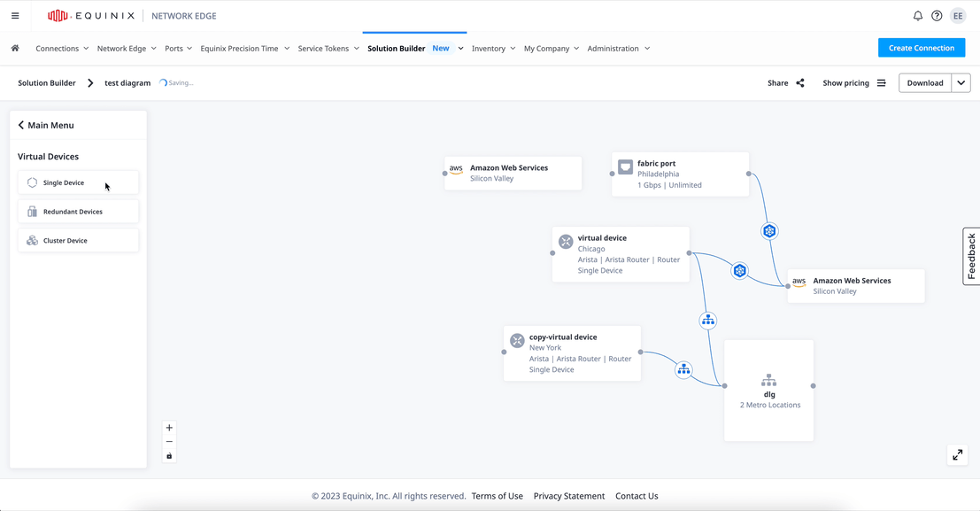Toggle the canvas lock icon
The width and height of the screenshot is (980, 511).
[x=169, y=456]
